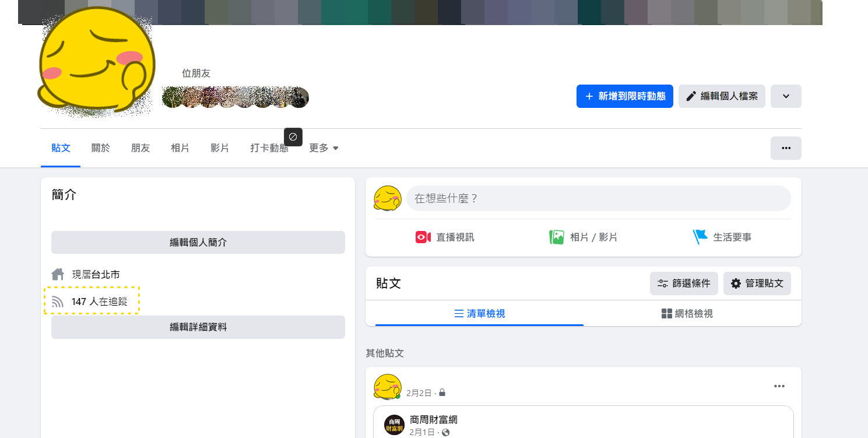
Task: Open 管理貼文 manage posts
Action: click(x=757, y=283)
